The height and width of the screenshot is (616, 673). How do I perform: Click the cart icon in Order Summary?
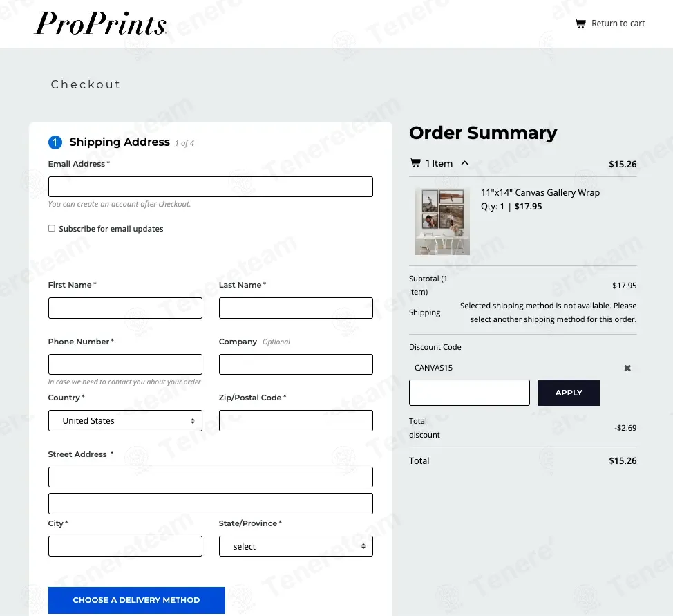415,163
